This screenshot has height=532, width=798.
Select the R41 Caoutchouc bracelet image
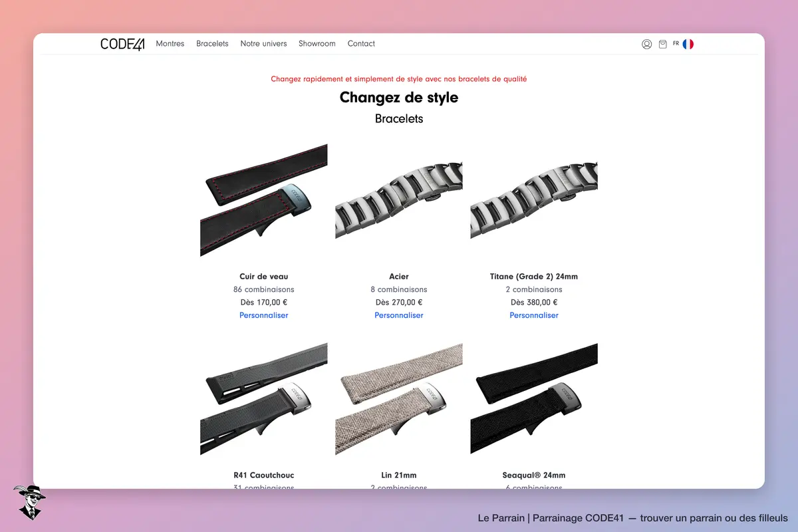coord(264,399)
